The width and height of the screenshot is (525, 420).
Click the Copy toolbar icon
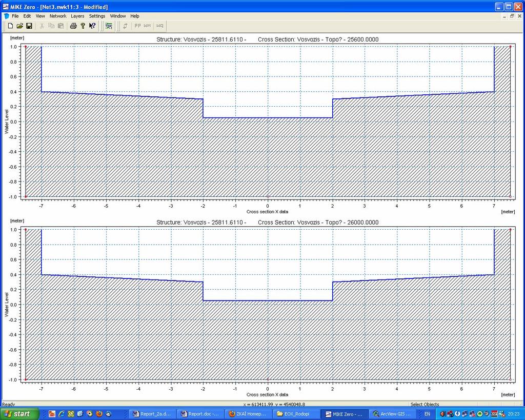(x=51, y=26)
